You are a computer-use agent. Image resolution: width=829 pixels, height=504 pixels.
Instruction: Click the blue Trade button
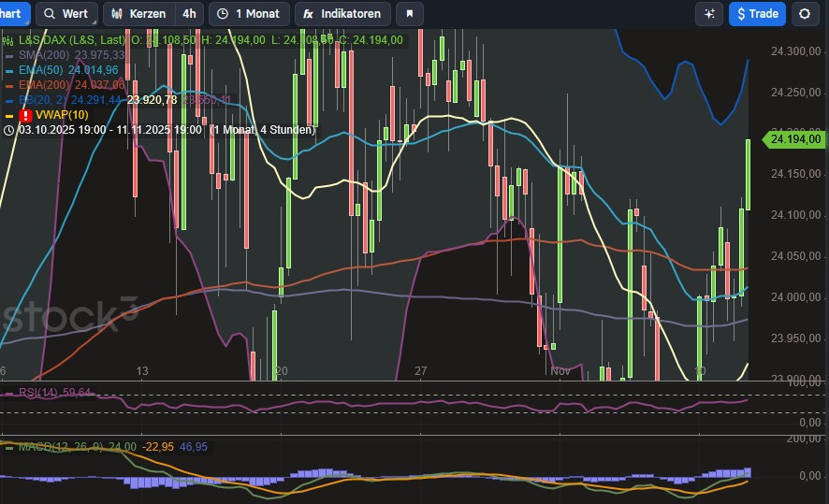(756, 14)
